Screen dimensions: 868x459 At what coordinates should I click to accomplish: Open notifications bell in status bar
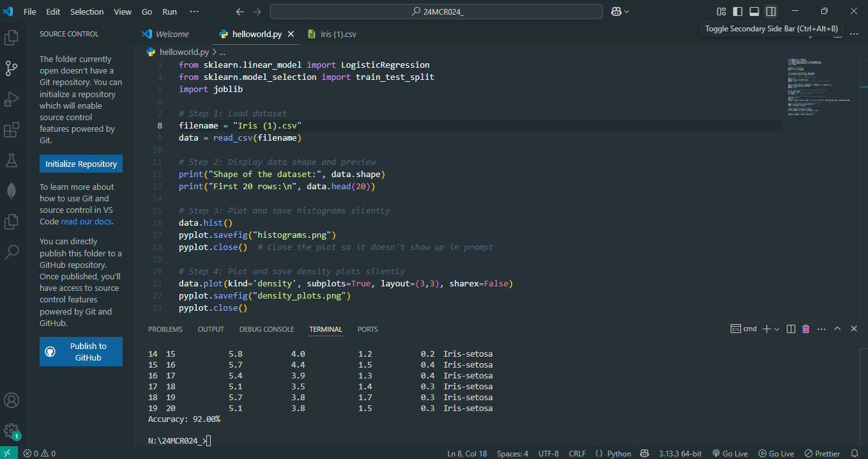tap(855, 453)
